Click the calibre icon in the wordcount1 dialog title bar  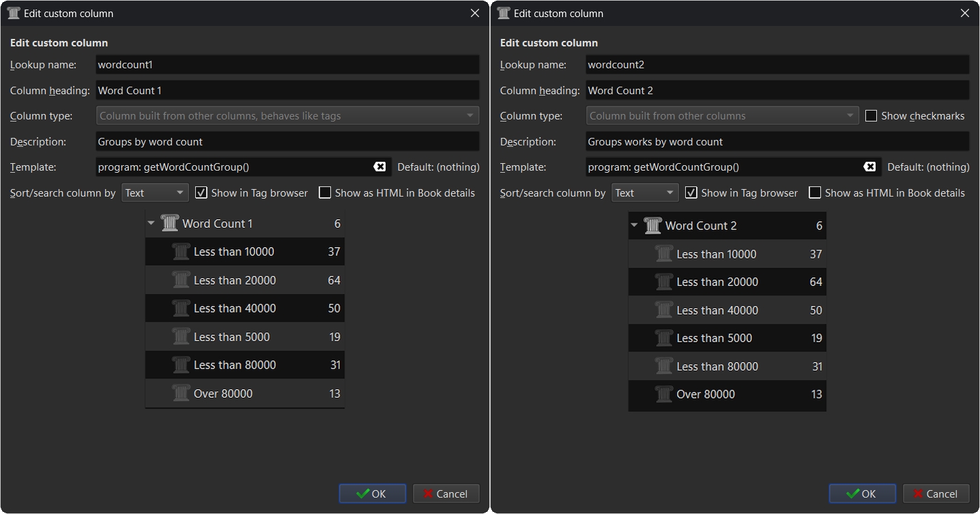tap(13, 13)
